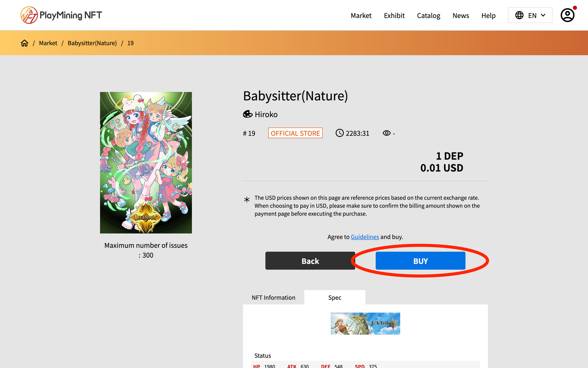
Task: Click the globe language icon
Action: 519,15
